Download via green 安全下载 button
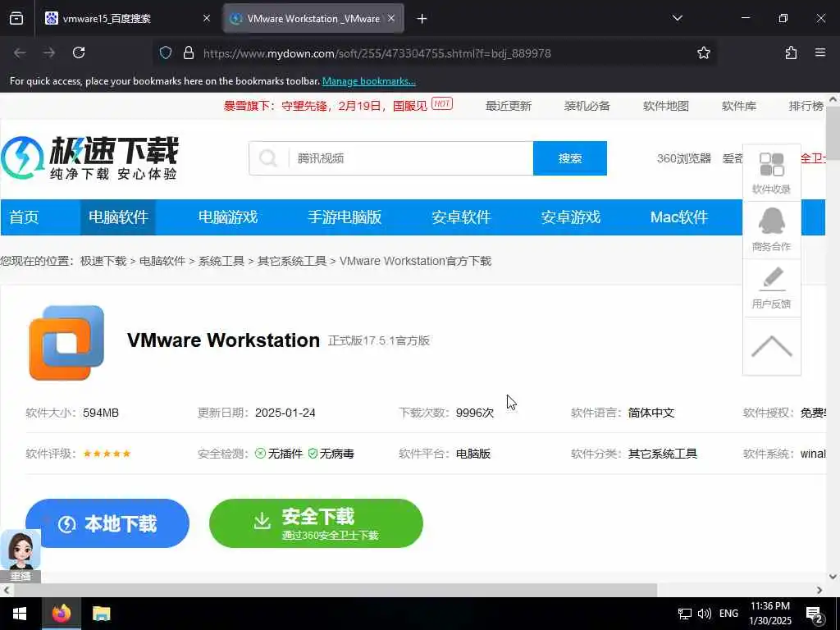 click(x=316, y=523)
